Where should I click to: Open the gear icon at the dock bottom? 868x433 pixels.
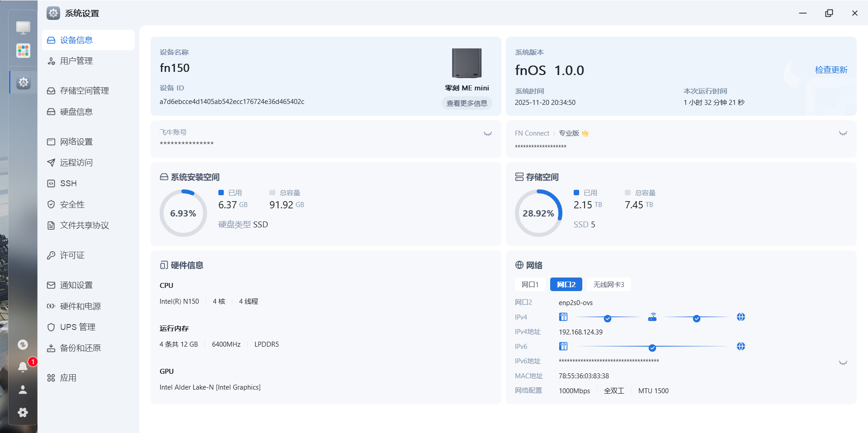coord(23,412)
